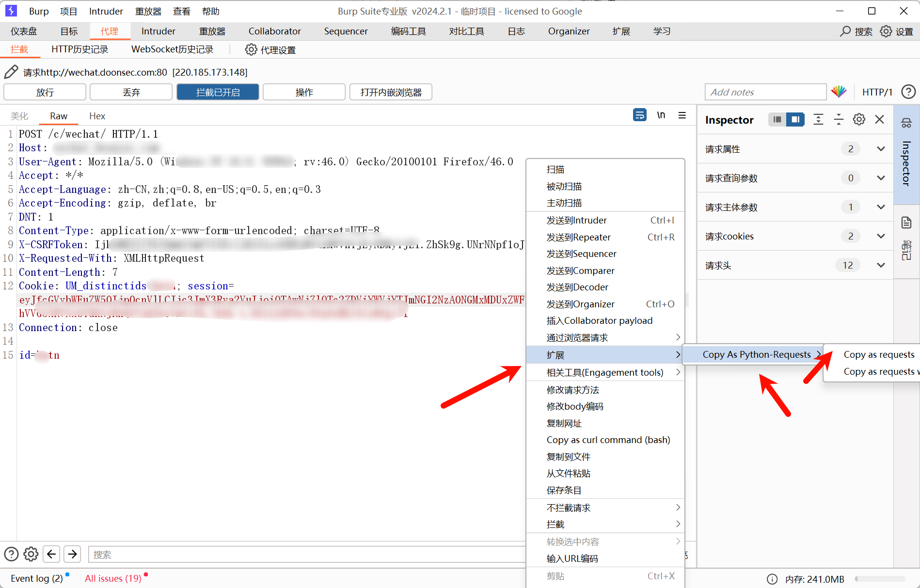This screenshot has height=588, width=920.
Task: Open 拦截 submenu in context menu
Action: pyautogui.click(x=605, y=524)
